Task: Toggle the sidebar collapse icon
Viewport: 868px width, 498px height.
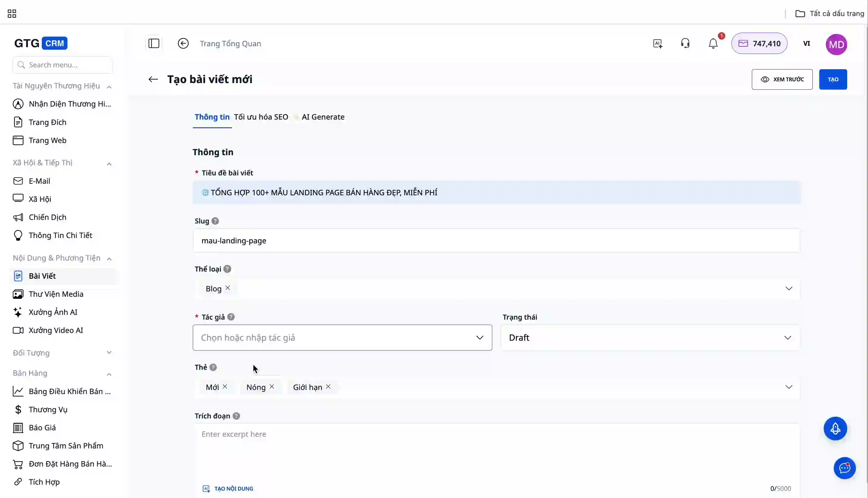Action: [x=154, y=43]
